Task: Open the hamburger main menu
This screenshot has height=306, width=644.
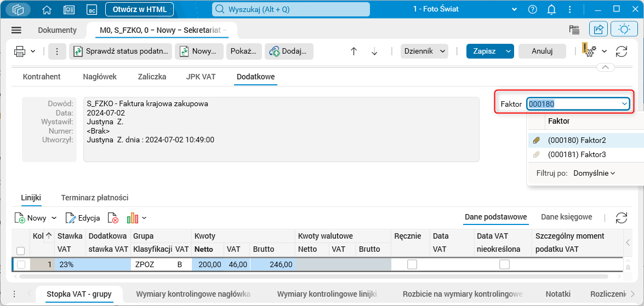Action: point(16,30)
